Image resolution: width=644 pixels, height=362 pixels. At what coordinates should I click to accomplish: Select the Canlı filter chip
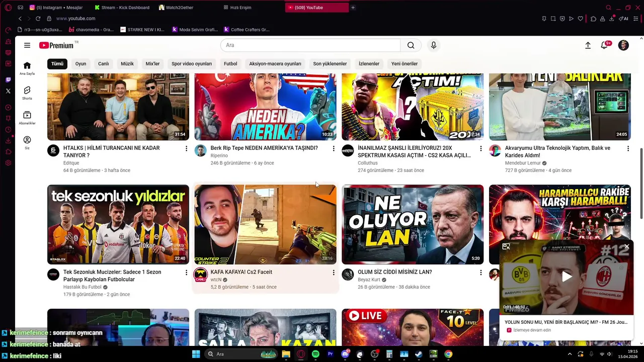click(x=103, y=64)
